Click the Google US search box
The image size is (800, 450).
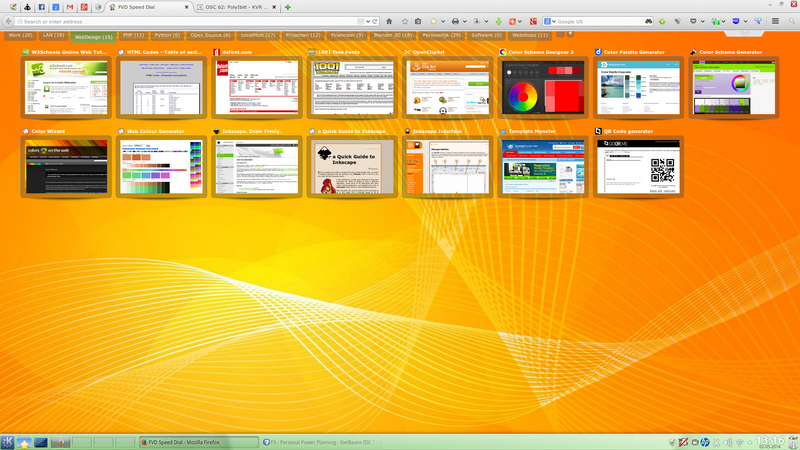pyautogui.click(x=599, y=21)
